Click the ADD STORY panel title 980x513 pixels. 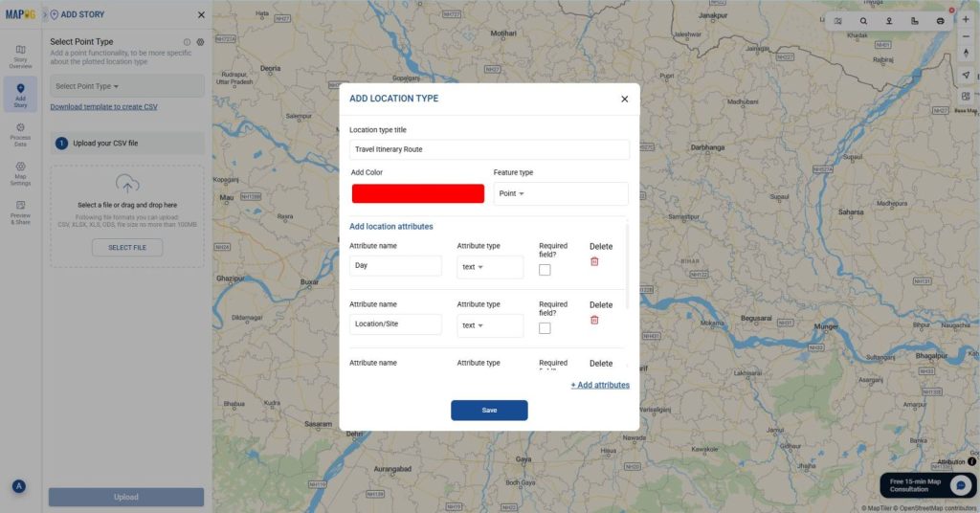pyautogui.click(x=82, y=14)
